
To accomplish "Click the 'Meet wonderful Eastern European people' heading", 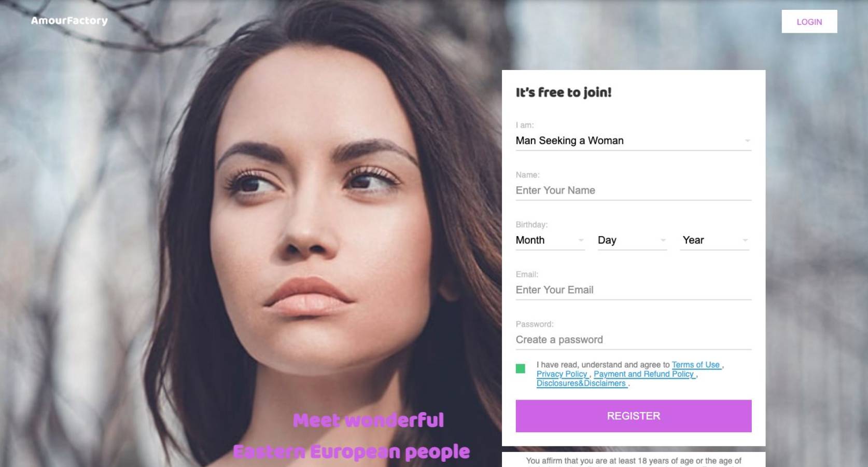I will [x=352, y=436].
